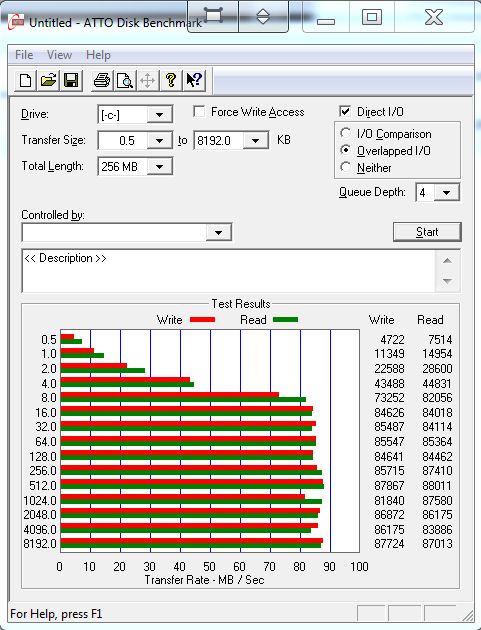Image resolution: width=481 pixels, height=630 pixels.
Task: Expand the Controlled by dropdown
Action: coord(218,232)
